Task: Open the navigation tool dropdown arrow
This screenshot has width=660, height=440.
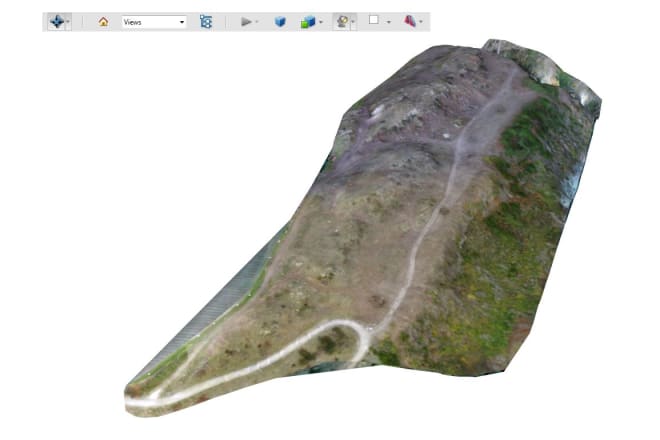Action: pyautogui.click(x=68, y=22)
